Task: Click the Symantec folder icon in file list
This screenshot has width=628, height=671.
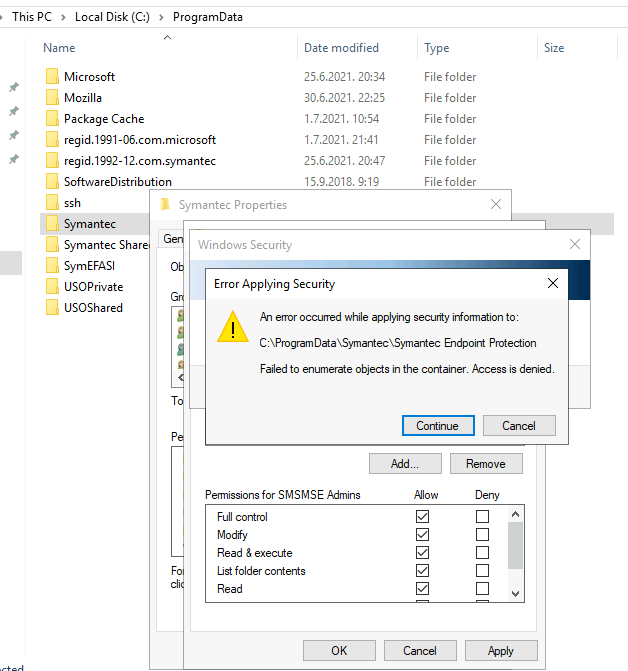Action: click(x=52, y=223)
